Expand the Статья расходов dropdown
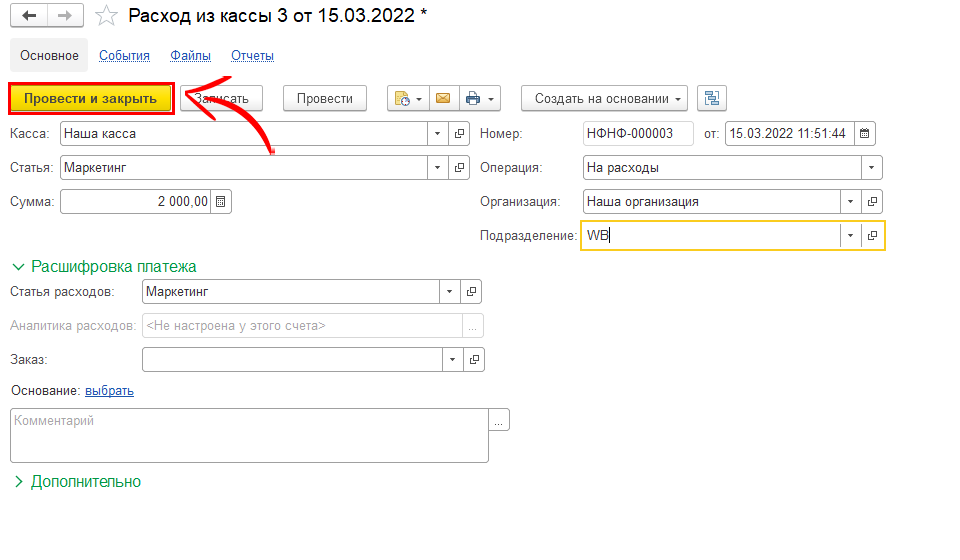Viewport: 960px width, 560px height. (x=450, y=292)
